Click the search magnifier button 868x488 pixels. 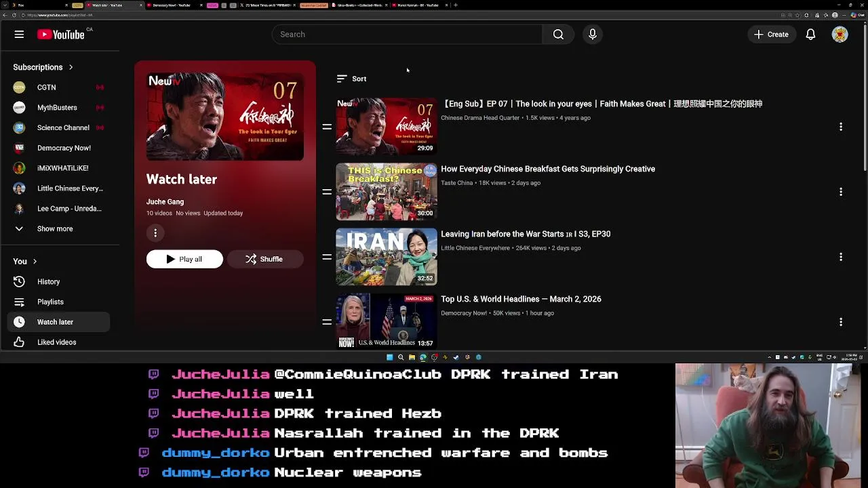click(x=558, y=35)
